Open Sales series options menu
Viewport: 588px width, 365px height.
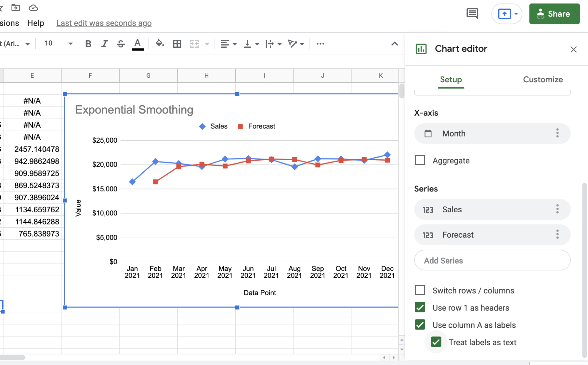point(557,209)
